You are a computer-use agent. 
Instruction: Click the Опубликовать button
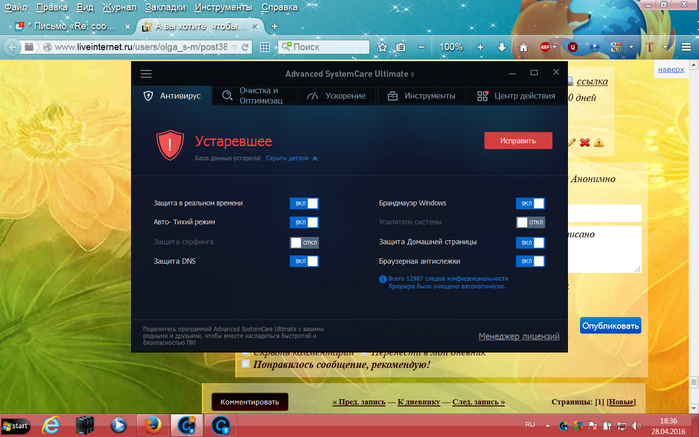point(610,326)
